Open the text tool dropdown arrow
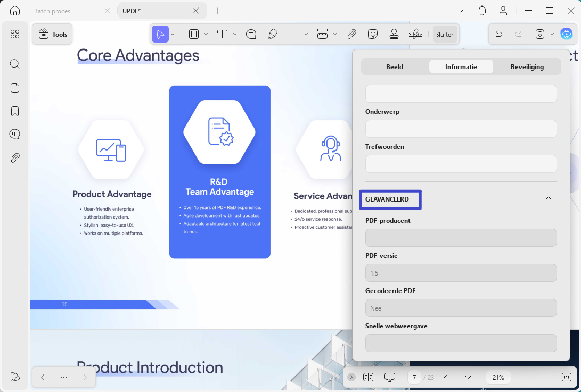The width and height of the screenshot is (581, 392). [235, 35]
